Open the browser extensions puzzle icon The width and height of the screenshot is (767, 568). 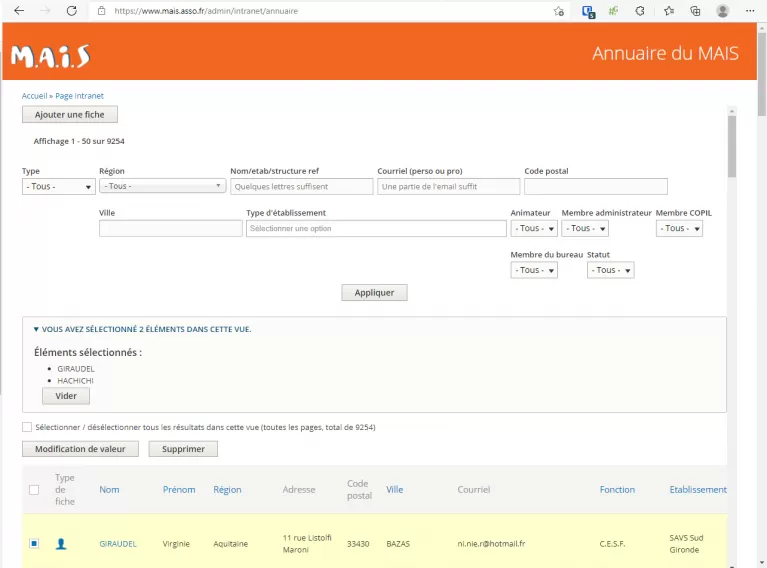(x=640, y=11)
